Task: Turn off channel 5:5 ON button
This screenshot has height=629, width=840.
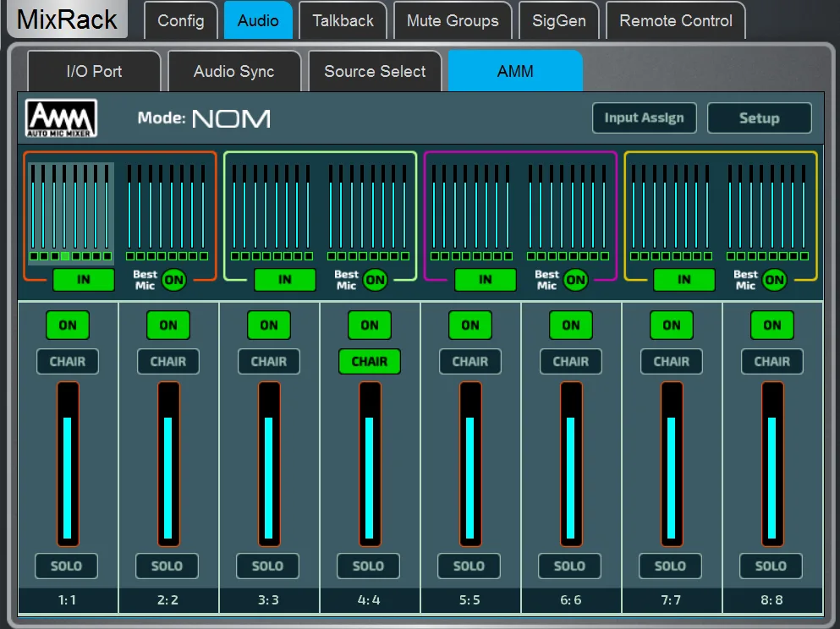Action: tap(470, 325)
